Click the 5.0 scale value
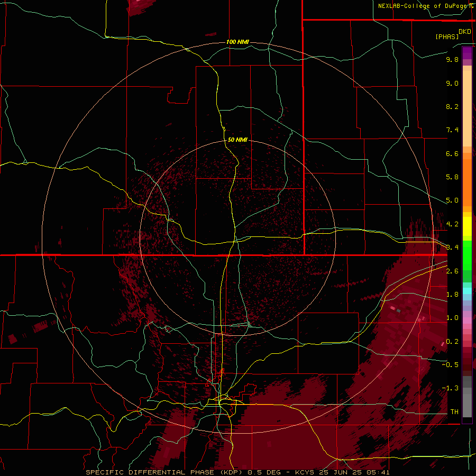The height and width of the screenshot is (476, 476). click(x=452, y=200)
